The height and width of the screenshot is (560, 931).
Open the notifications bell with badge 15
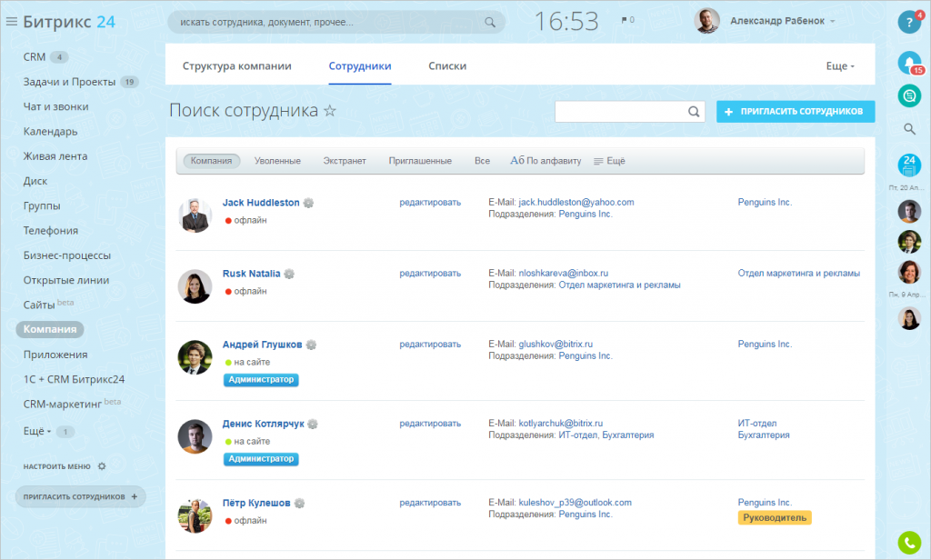(x=909, y=63)
